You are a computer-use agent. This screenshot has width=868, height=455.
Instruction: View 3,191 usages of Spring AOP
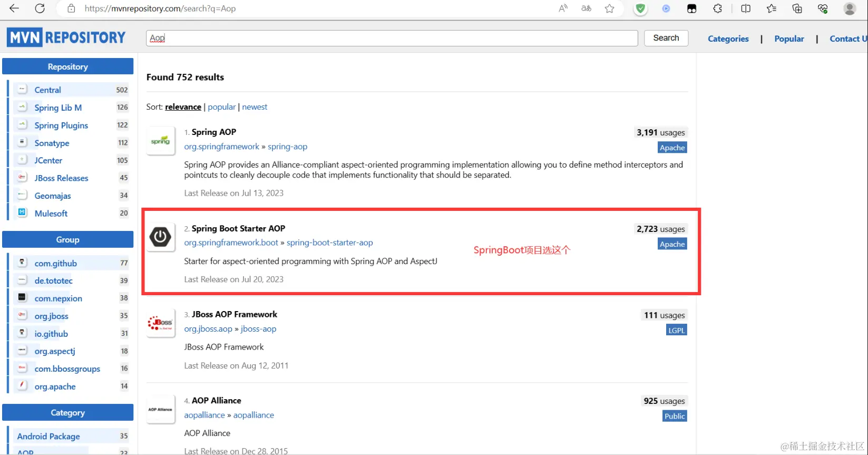click(660, 132)
